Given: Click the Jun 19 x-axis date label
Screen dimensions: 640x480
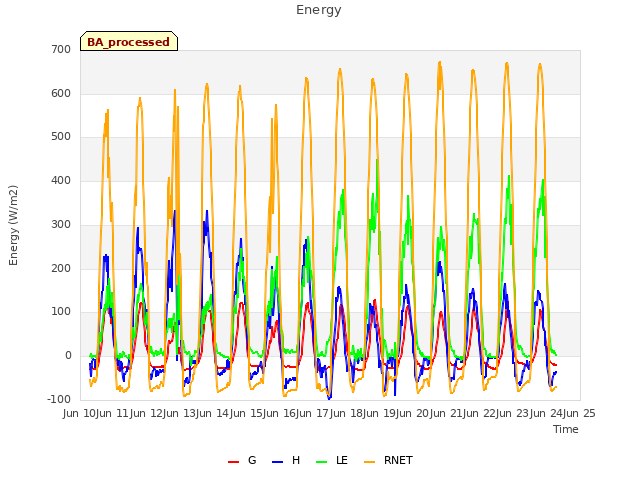Looking at the screenshot, I should (x=380, y=413).
